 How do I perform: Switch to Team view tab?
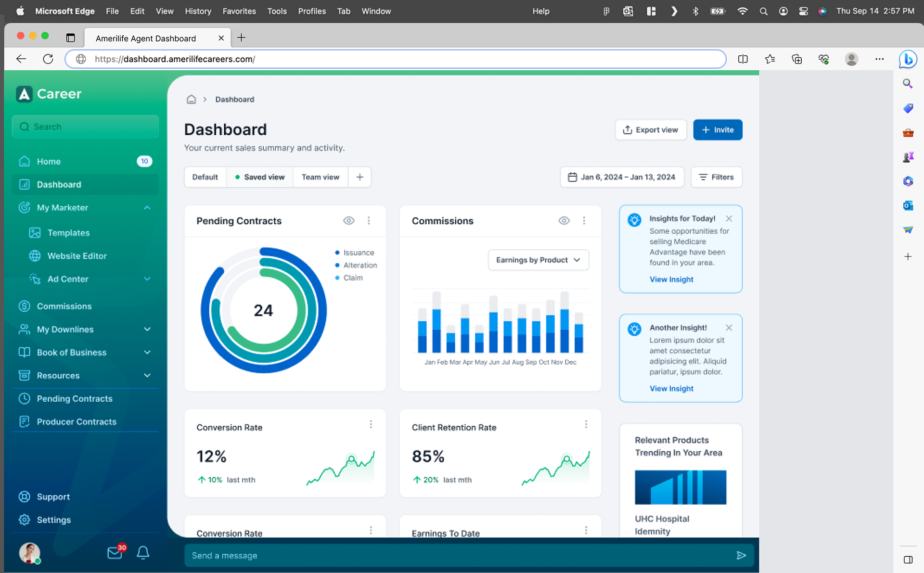[321, 177]
